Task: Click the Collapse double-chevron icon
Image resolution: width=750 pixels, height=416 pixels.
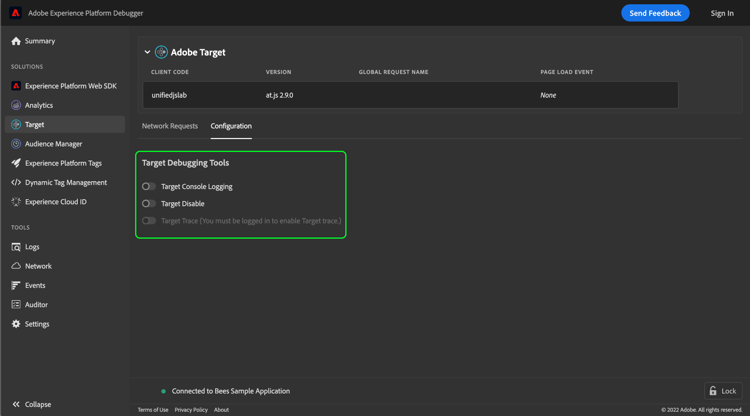Action: [x=16, y=405]
